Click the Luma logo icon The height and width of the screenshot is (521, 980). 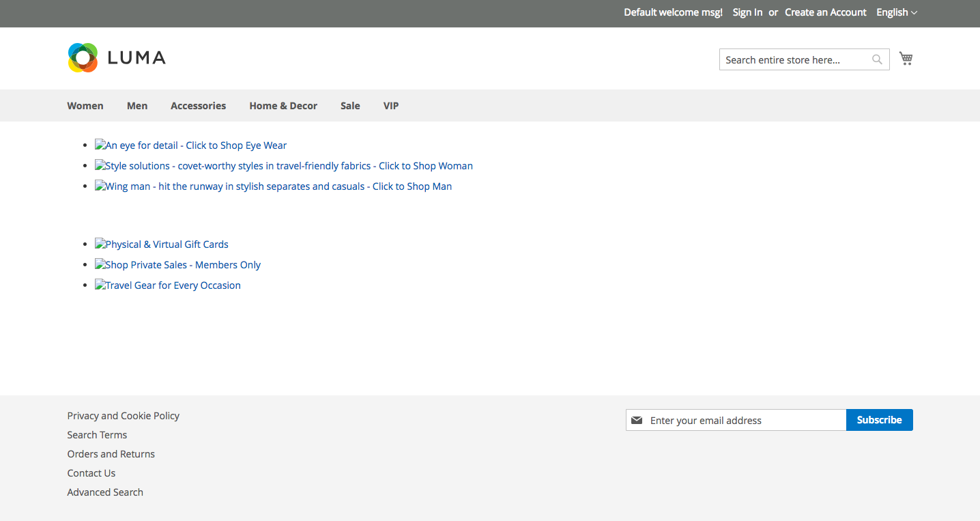point(83,58)
